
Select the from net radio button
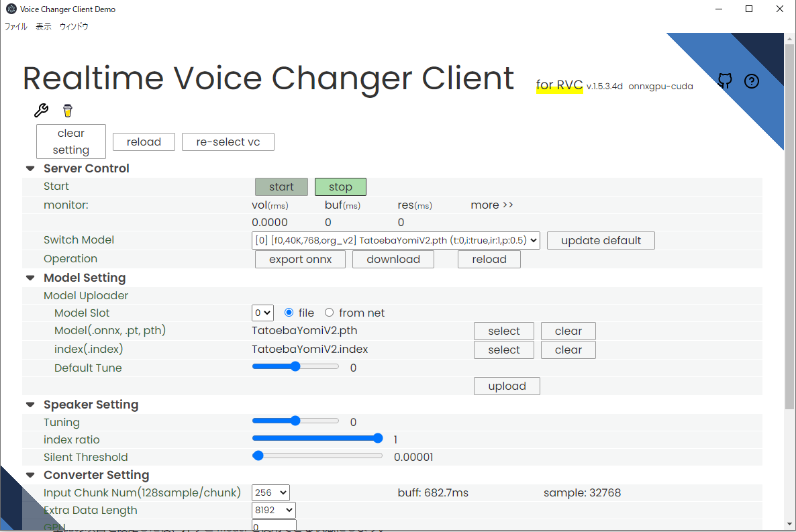click(x=329, y=312)
